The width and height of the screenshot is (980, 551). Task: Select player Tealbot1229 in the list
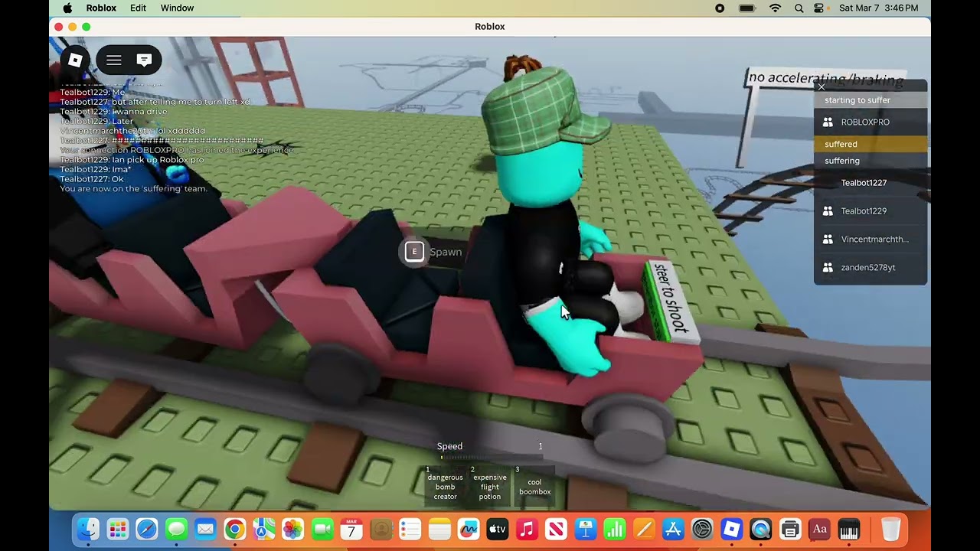tap(871, 211)
